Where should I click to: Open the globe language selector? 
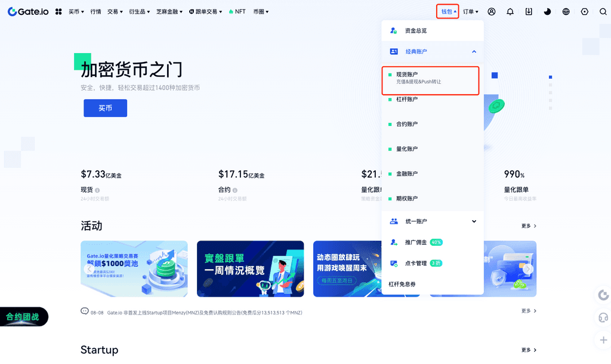click(x=566, y=11)
